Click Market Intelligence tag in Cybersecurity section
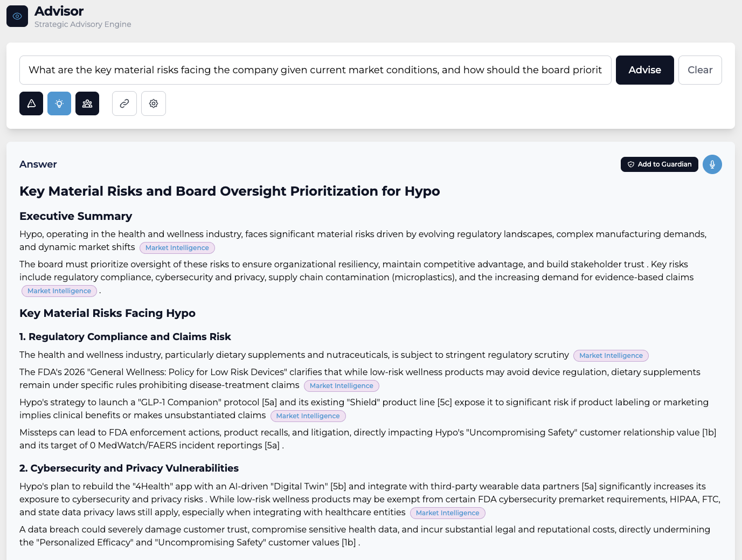 447,513
